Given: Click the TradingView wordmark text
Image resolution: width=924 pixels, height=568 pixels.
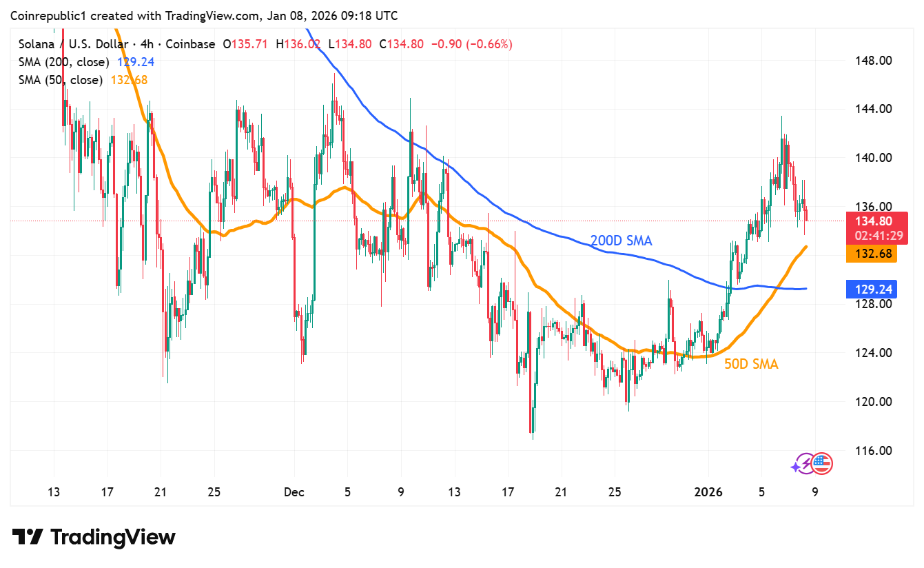Looking at the screenshot, I should coord(114,537).
